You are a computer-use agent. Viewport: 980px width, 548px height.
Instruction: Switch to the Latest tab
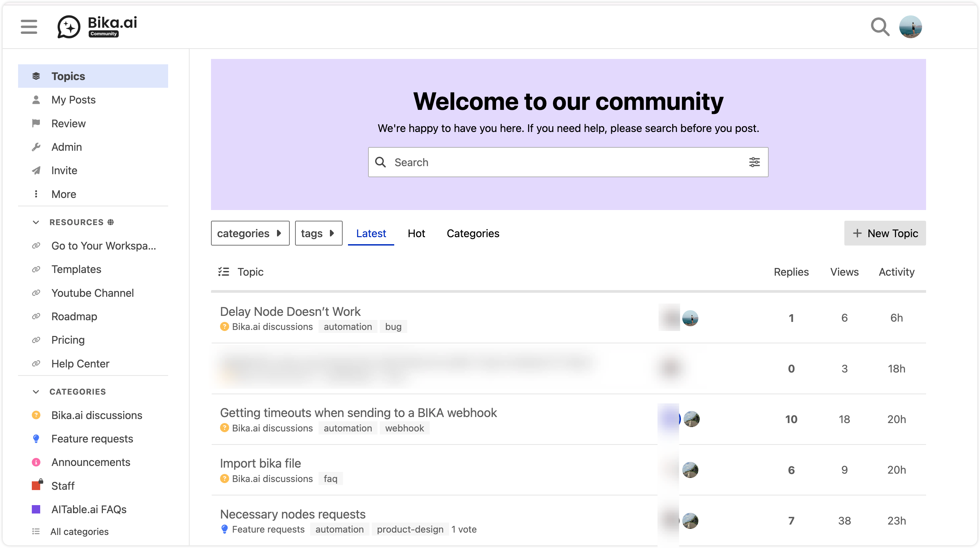pyautogui.click(x=371, y=233)
